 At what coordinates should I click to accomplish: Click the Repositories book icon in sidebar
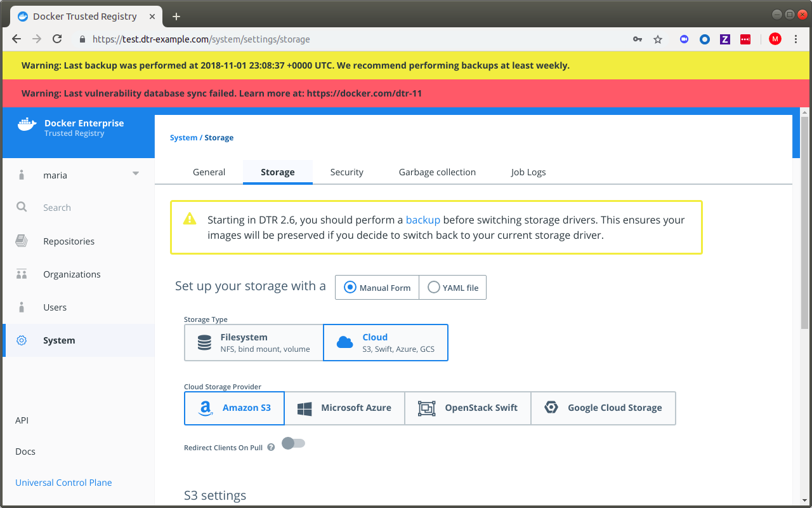click(22, 241)
